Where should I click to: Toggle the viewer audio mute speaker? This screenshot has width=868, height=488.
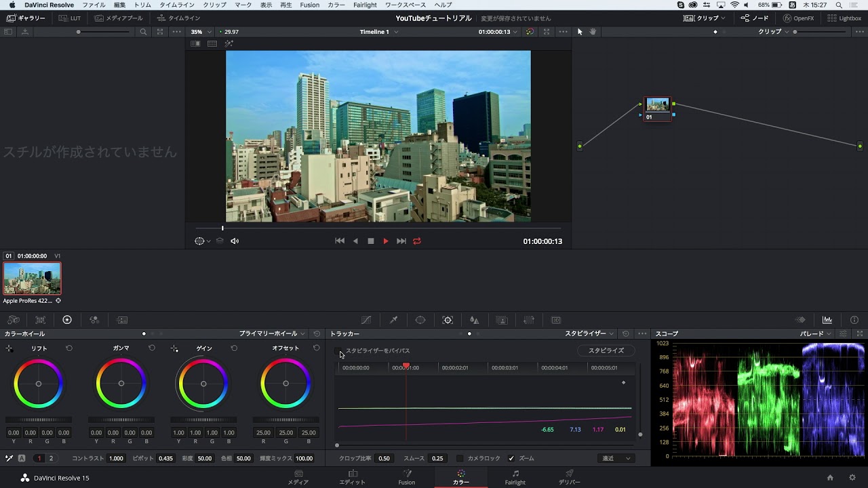tap(235, 241)
